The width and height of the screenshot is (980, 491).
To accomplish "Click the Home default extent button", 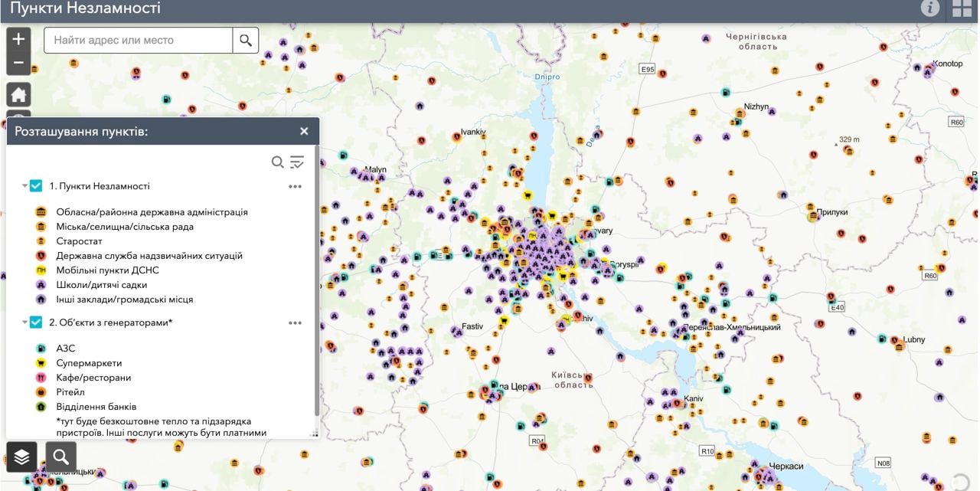I will 18,94.
